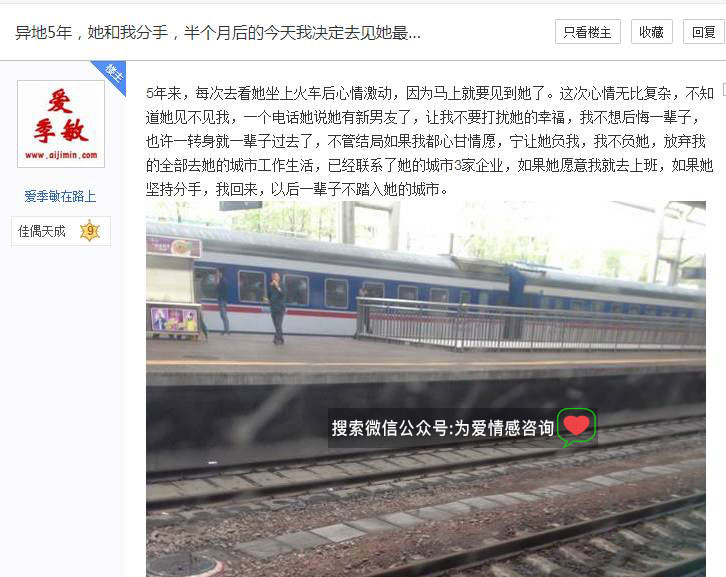Screen dimensions: 726x577
Task: Add thread to favorites with 收藏
Action: (651, 32)
